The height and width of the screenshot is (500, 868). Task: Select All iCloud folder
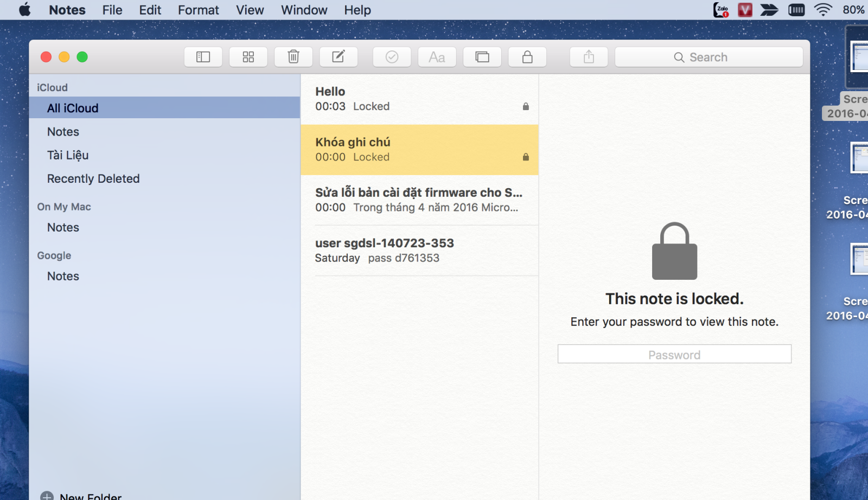164,108
